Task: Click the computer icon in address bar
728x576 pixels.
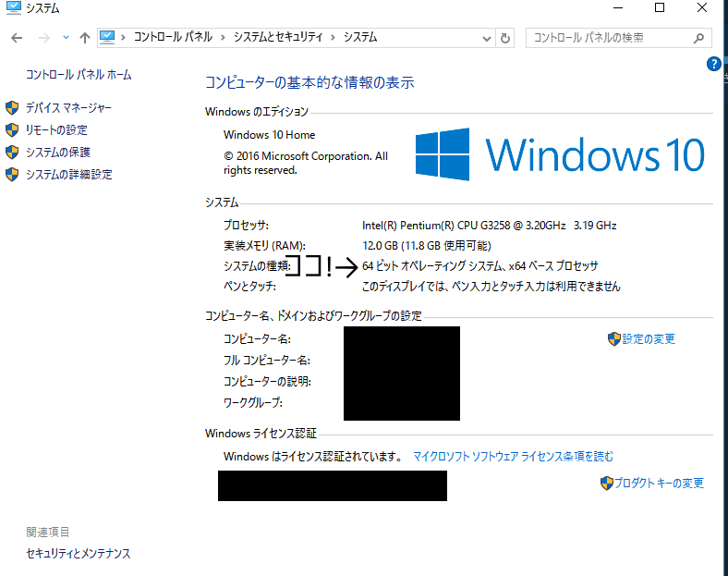Action: (x=107, y=37)
